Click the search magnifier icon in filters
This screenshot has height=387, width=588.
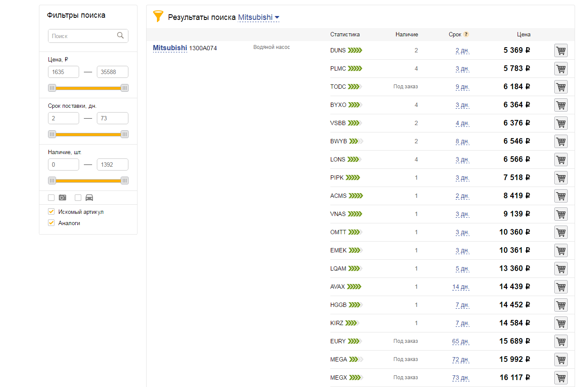121,36
